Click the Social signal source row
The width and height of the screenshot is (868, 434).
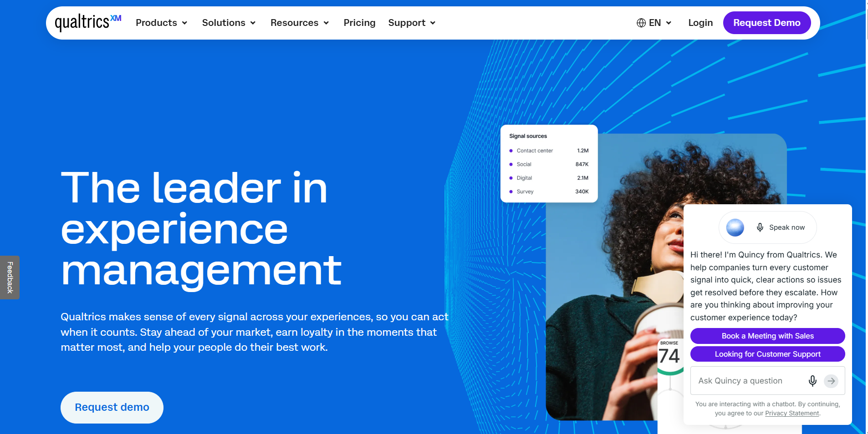tap(549, 164)
